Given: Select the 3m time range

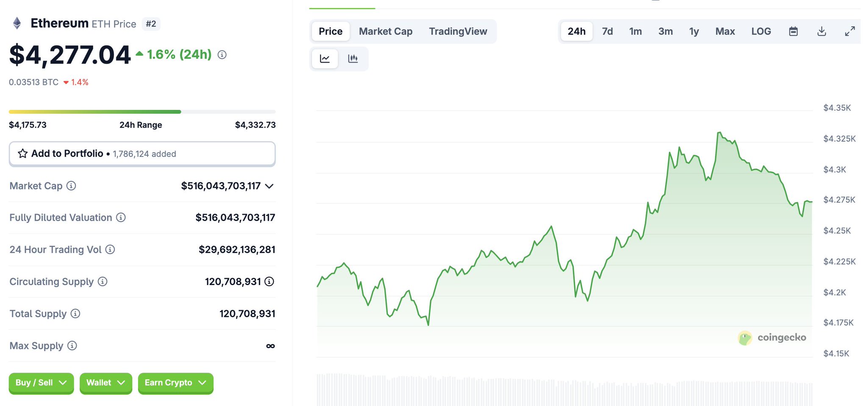Looking at the screenshot, I should click(x=665, y=31).
